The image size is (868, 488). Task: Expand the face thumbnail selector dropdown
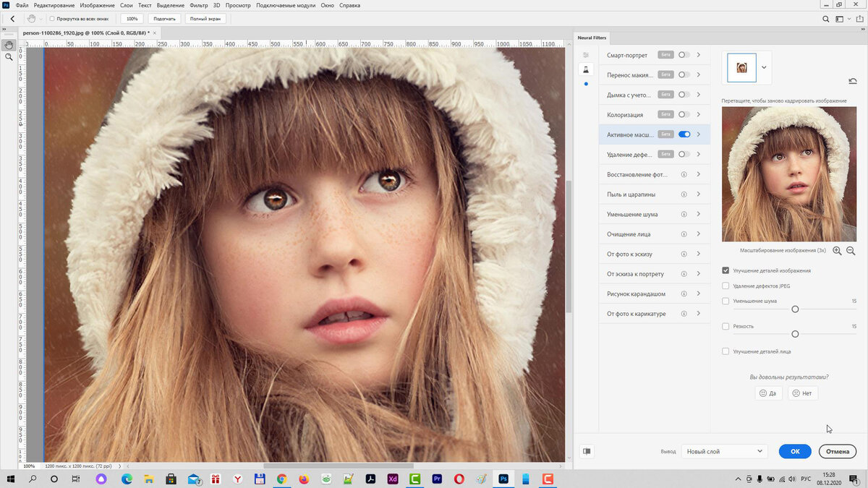pos(765,67)
